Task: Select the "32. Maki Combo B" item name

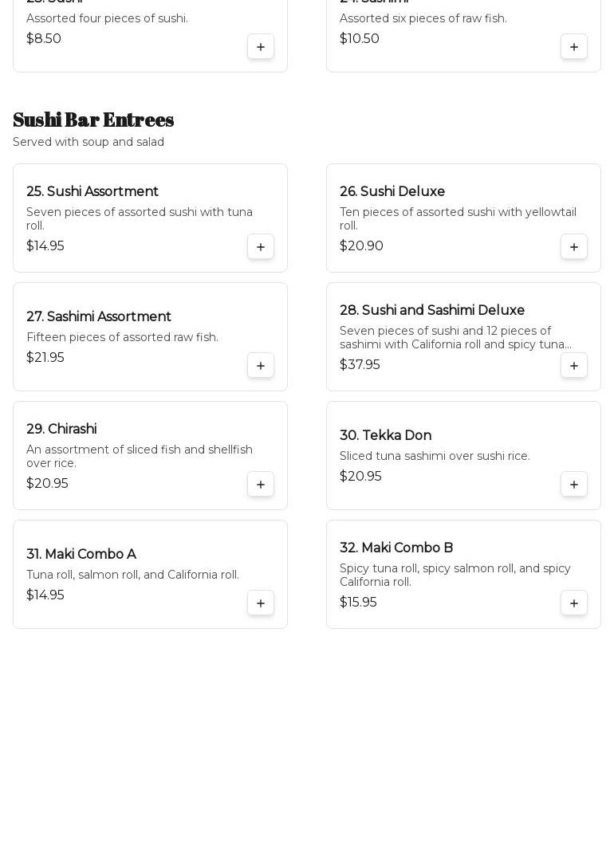Action: point(396,548)
